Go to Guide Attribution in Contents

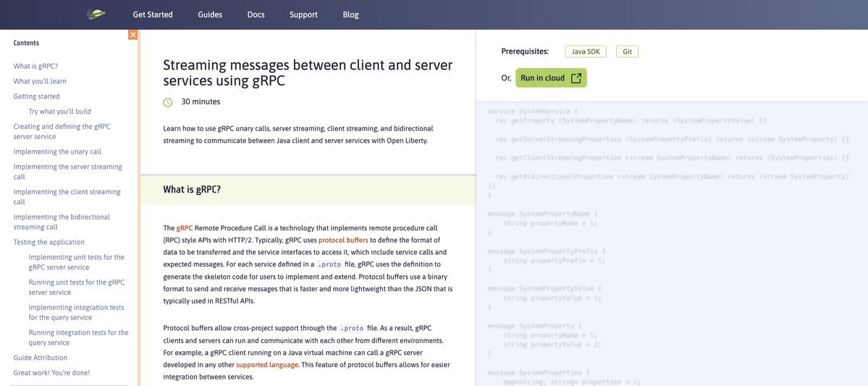click(x=41, y=358)
